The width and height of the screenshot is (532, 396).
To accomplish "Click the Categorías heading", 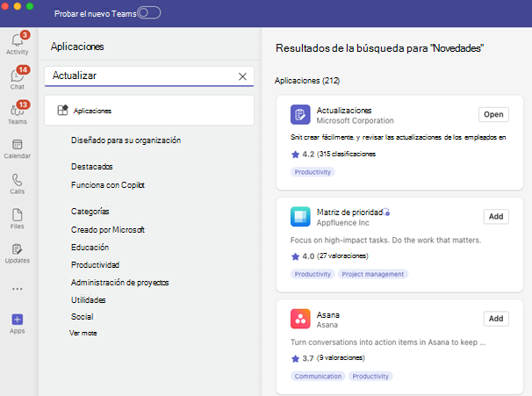I will pos(90,211).
